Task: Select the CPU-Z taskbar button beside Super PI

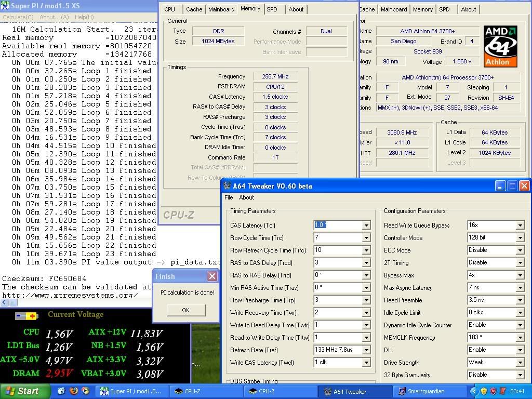Action: pyautogui.click(x=206, y=391)
